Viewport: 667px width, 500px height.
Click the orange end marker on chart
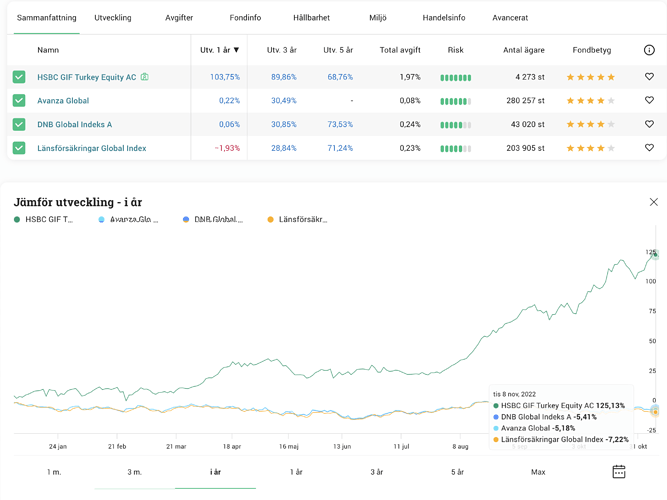[x=656, y=411]
